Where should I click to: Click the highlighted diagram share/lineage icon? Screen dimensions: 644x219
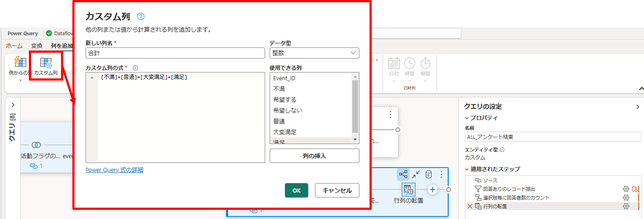coord(403,174)
